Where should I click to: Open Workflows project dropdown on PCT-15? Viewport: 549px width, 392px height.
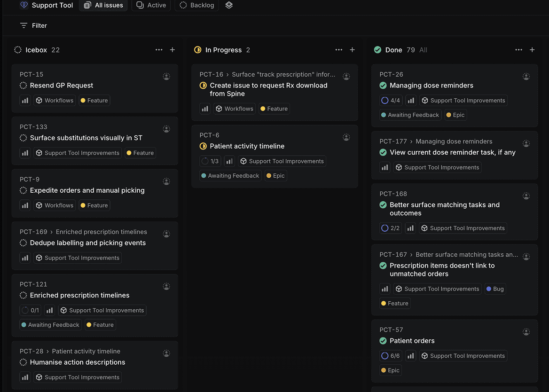point(55,101)
